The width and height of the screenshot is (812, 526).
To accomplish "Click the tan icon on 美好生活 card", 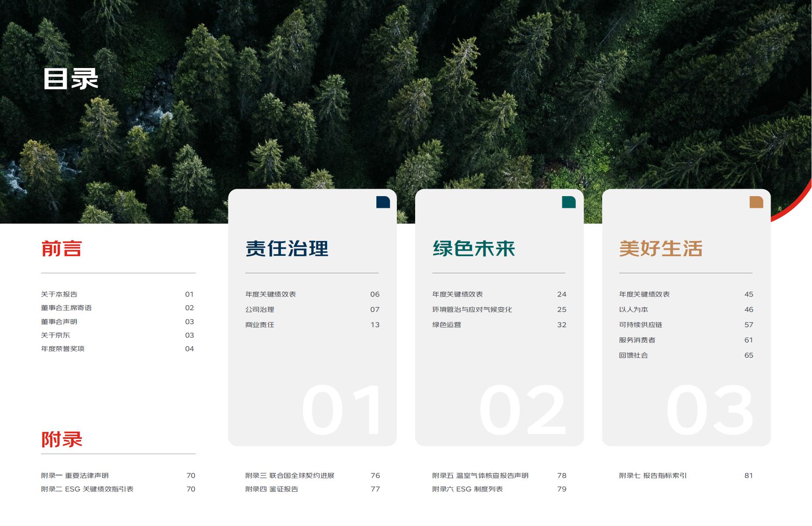I will pyautogui.click(x=756, y=202).
